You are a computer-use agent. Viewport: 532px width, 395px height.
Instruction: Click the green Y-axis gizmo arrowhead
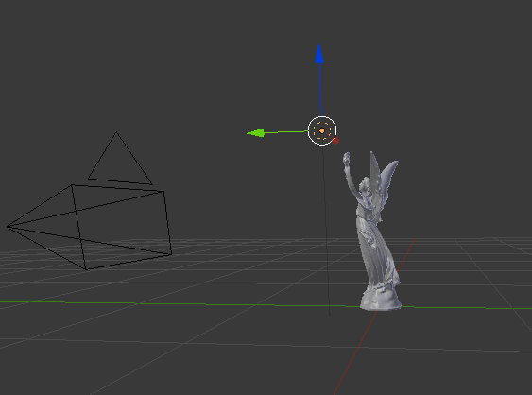[256, 132]
